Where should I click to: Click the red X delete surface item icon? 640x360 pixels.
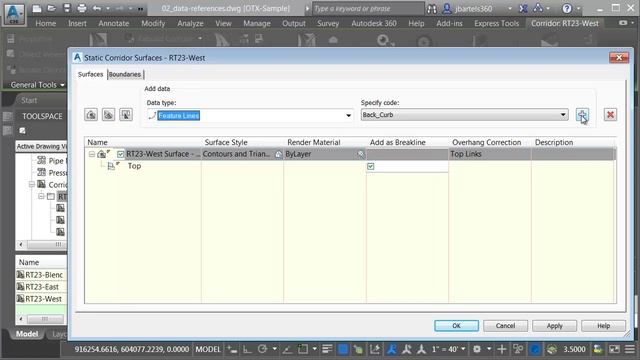coord(610,115)
